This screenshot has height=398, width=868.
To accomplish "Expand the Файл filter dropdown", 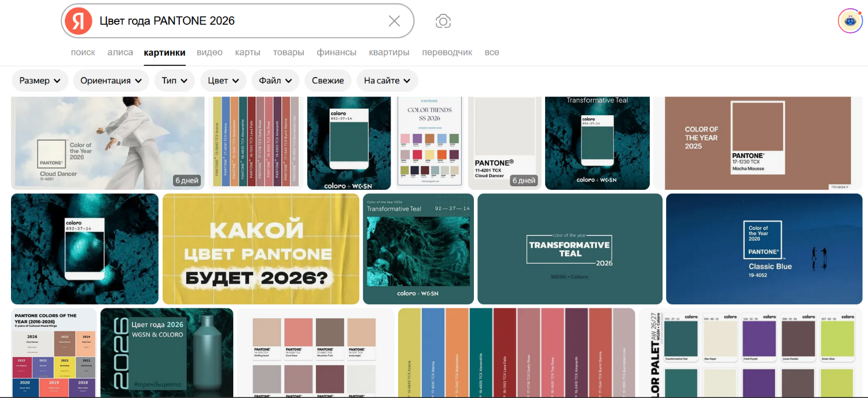I will tap(275, 80).
